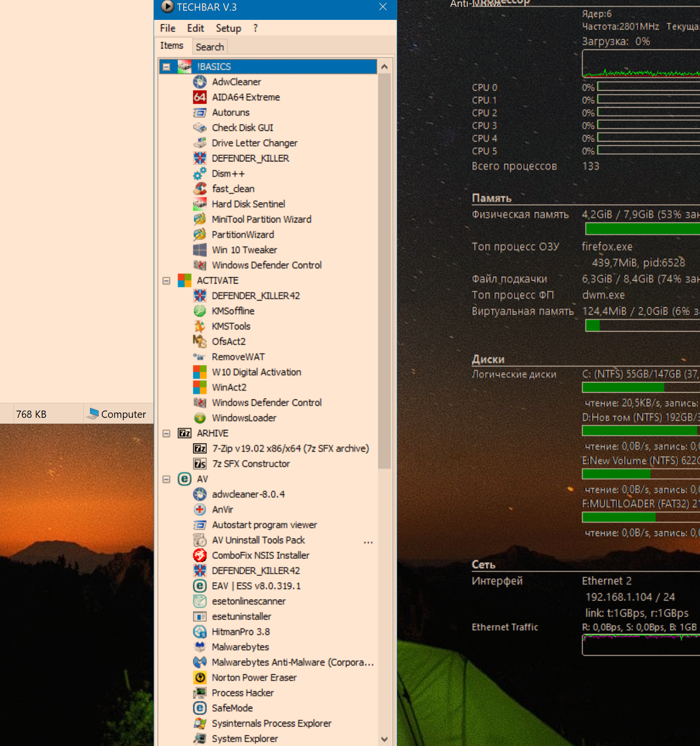Click the vertical scrollbar thumb of tree
The width and height of the screenshot is (700, 746).
(385, 271)
